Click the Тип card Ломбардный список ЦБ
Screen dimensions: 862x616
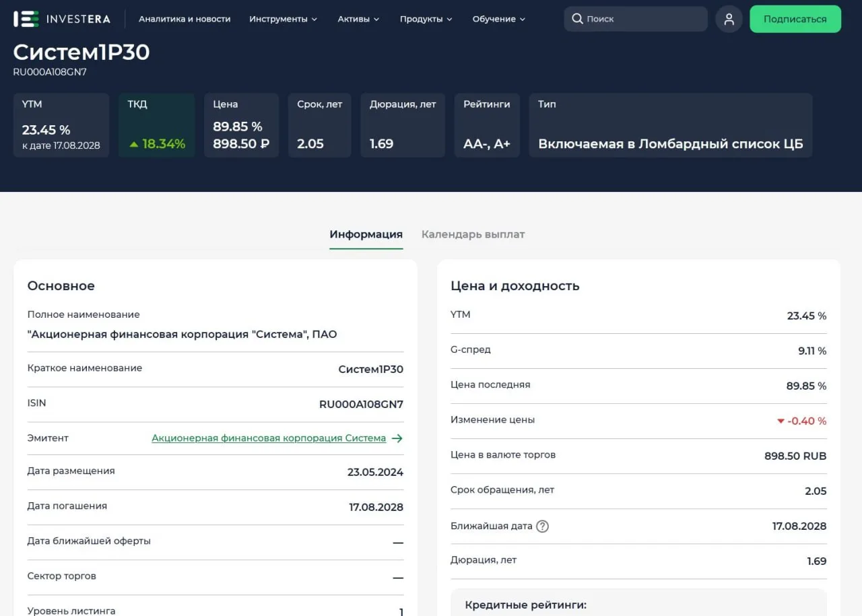671,125
